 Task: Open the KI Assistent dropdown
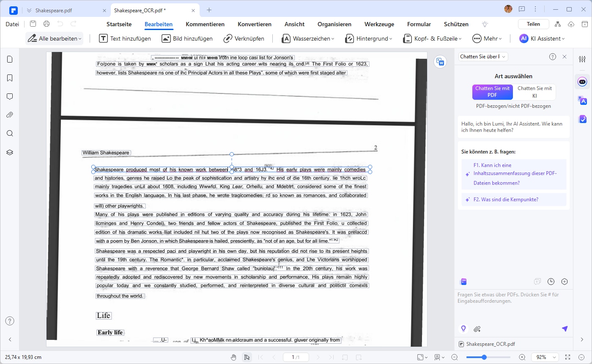(x=542, y=38)
